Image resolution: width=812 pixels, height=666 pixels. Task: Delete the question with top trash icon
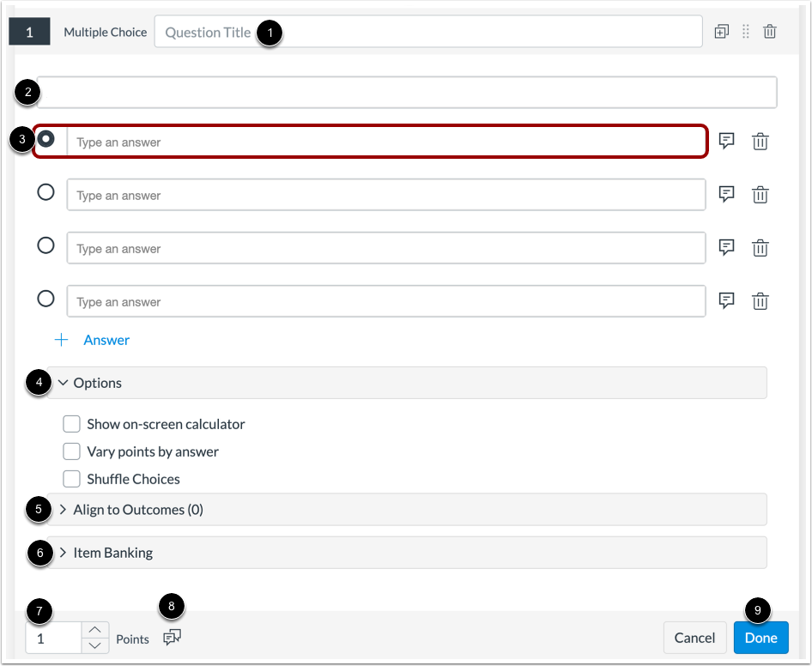pos(770,32)
